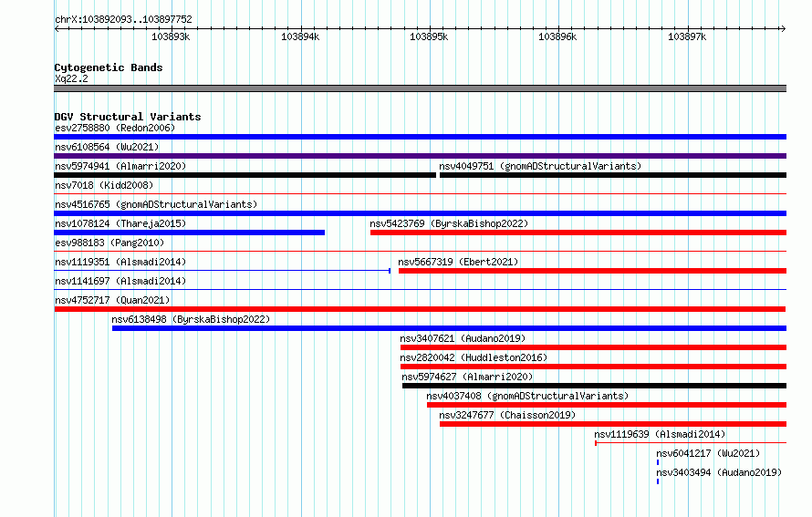Click the nsv1141697 (Alsmadi2014) label

(120, 281)
